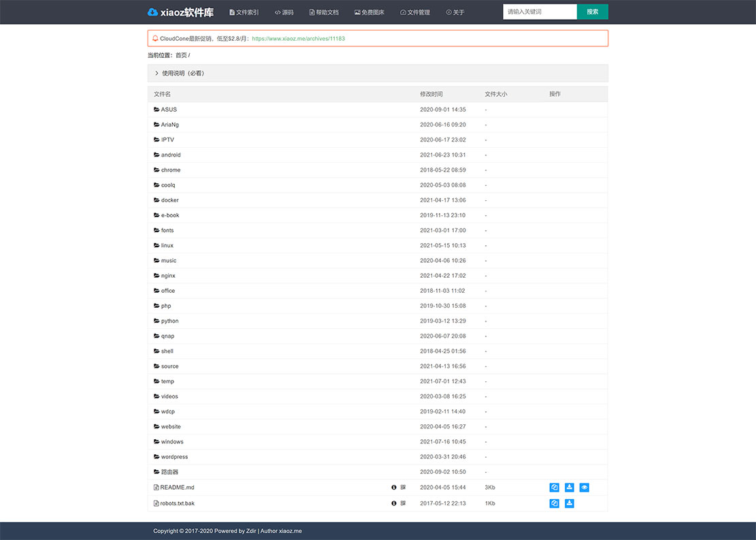Focus the keyword search input field

540,12
